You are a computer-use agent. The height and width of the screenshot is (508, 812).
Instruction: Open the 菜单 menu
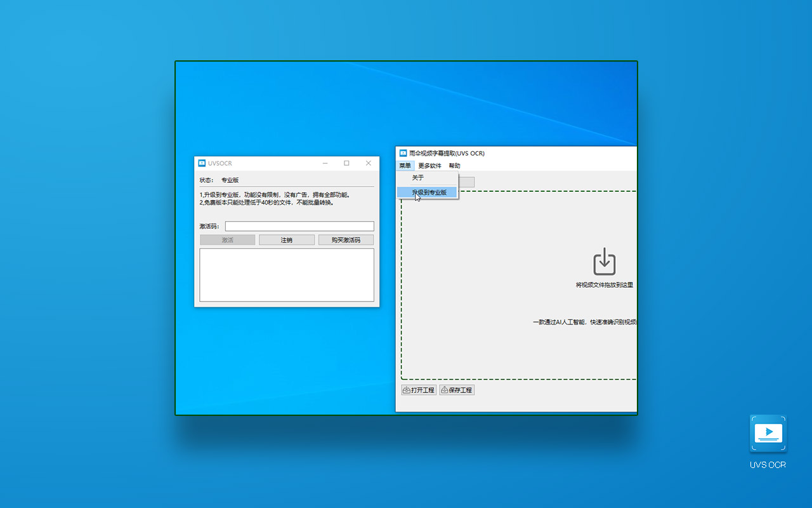[405, 166]
